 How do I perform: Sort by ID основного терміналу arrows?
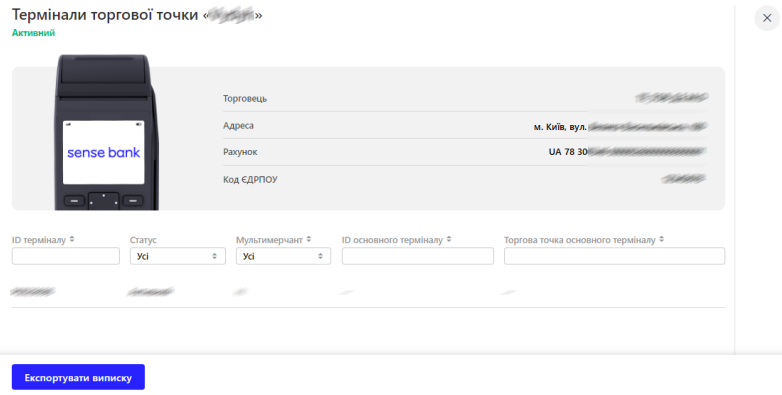point(449,239)
